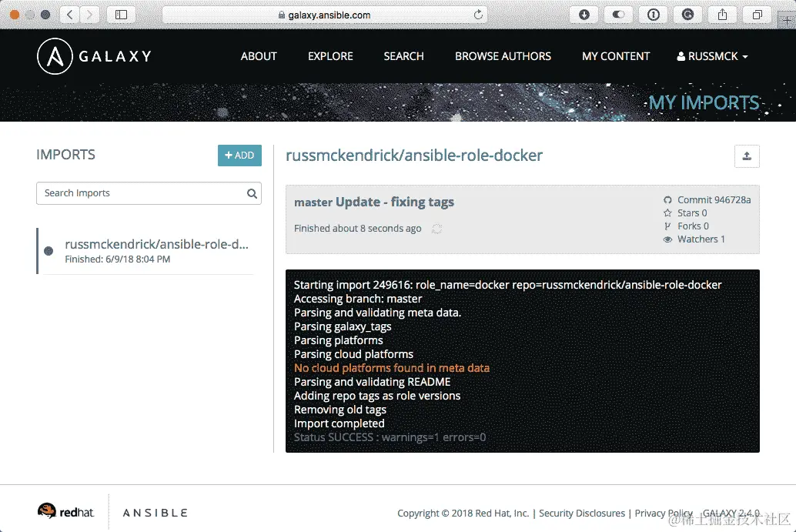
Task: Click the 'MY IMPORTS' banner heading
Action: 704,102
